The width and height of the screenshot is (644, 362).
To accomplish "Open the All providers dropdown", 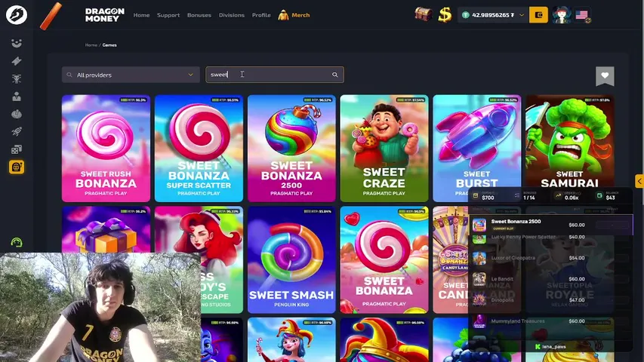I will click(131, 75).
